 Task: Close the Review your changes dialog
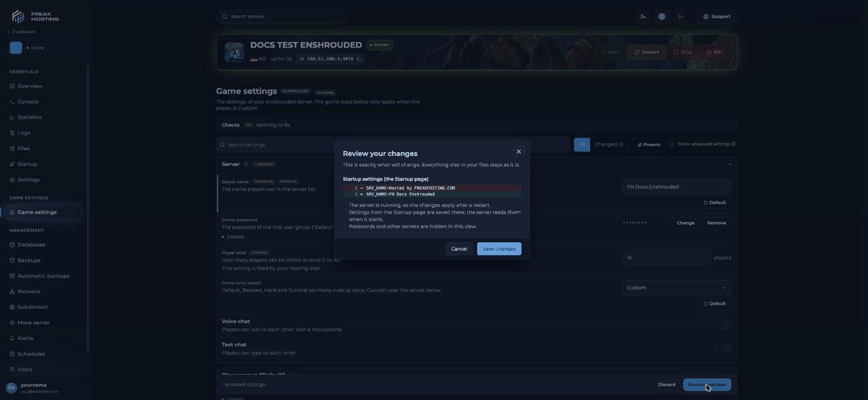[x=519, y=152]
